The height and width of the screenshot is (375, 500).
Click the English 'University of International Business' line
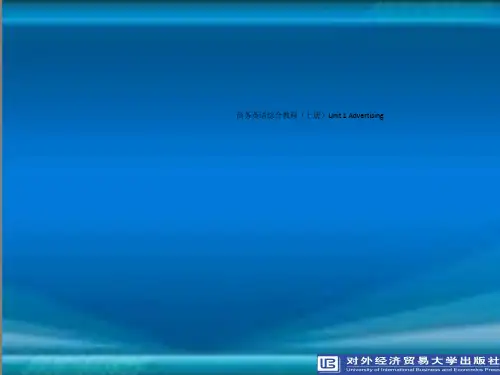tap(423, 370)
